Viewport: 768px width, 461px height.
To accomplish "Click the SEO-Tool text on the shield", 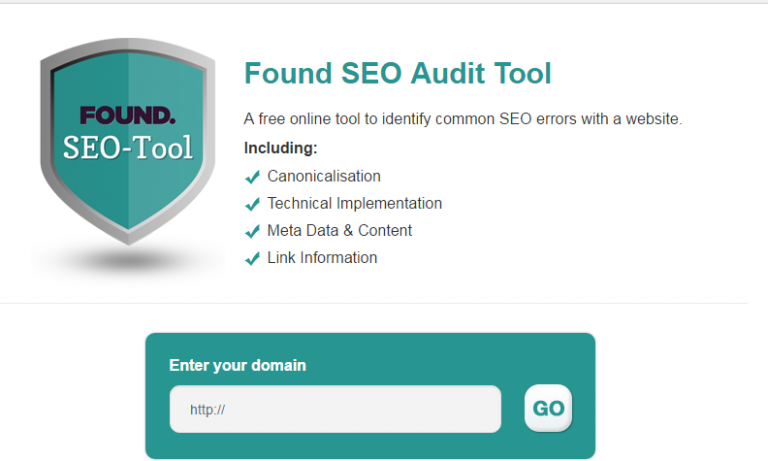I will (127, 147).
